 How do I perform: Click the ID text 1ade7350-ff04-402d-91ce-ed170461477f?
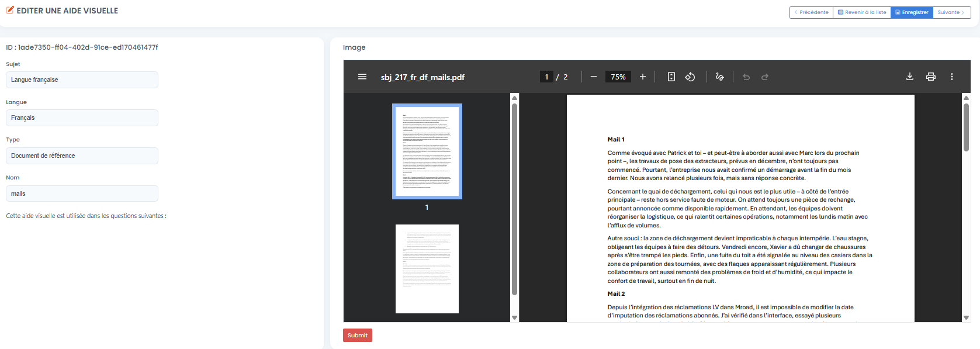tap(88, 47)
